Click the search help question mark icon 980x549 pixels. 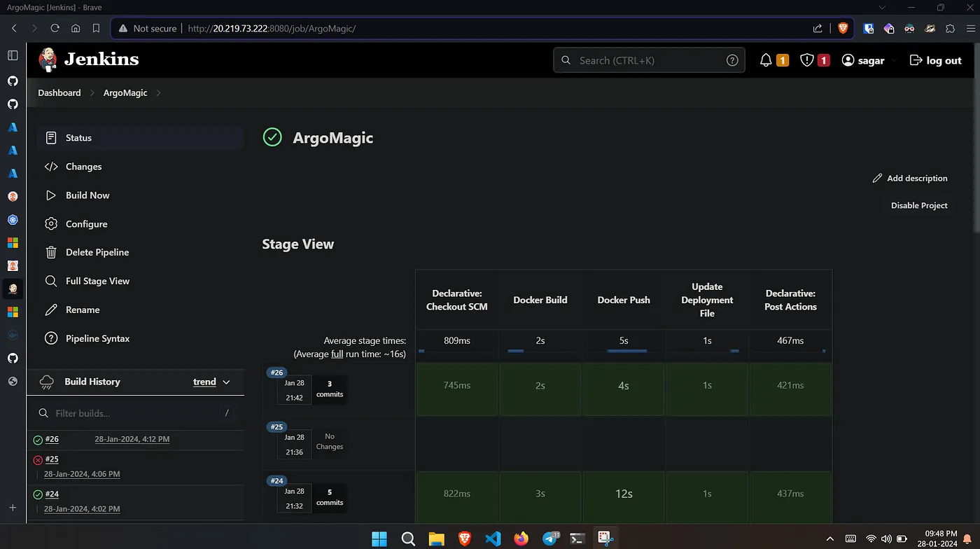(732, 60)
